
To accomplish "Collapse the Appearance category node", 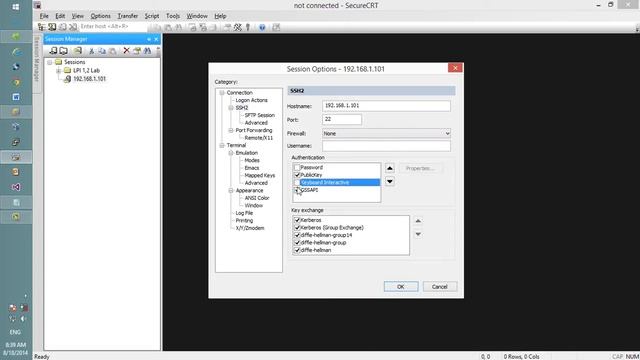I will [x=231, y=190].
